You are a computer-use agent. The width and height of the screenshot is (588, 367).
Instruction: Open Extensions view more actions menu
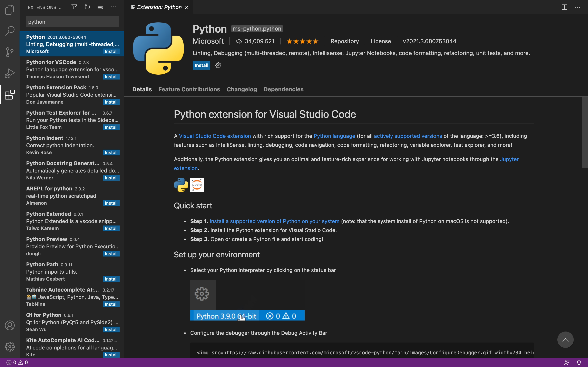(x=114, y=7)
